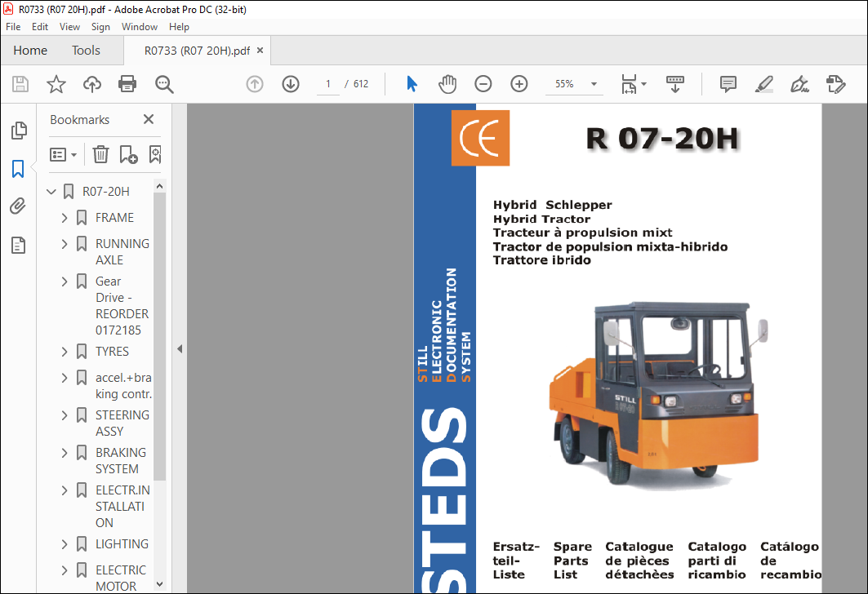
Task: Select the FRAME bookmark entry
Action: pyautogui.click(x=114, y=218)
